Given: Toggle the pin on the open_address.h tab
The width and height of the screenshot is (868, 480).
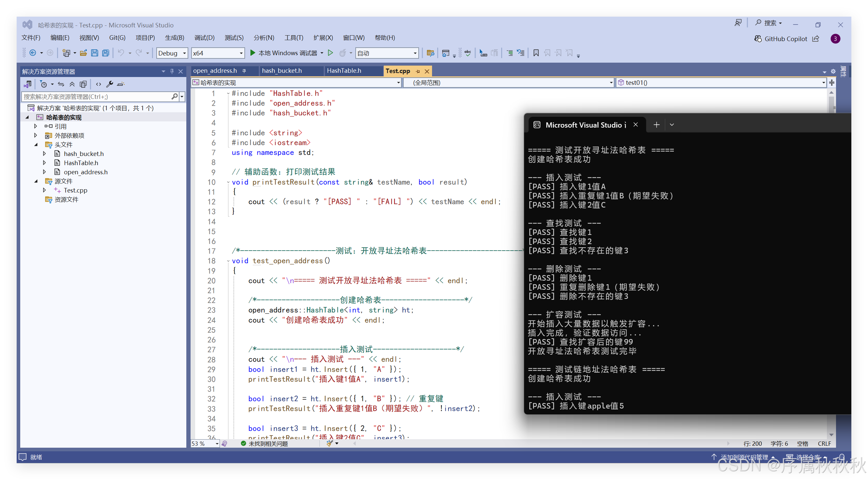Looking at the screenshot, I should pyautogui.click(x=244, y=71).
